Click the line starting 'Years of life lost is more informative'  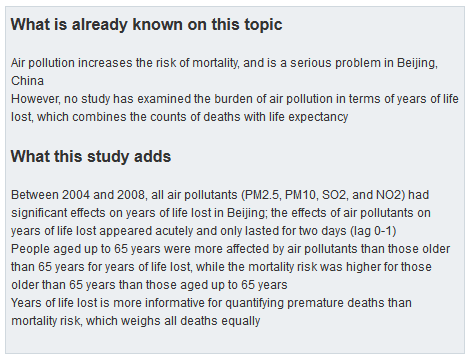(x=211, y=303)
